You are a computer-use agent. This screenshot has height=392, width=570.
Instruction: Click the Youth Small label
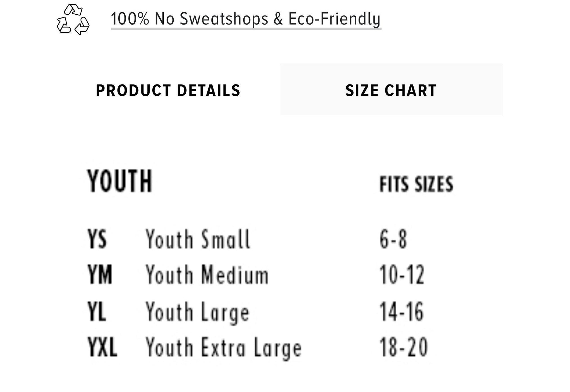(x=198, y=239)
